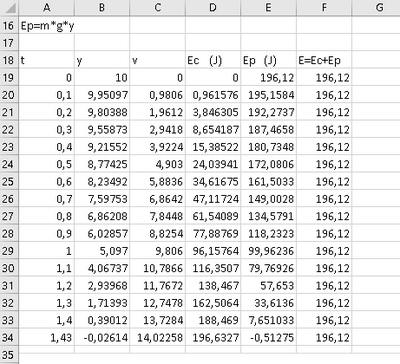Select cell with value 7,59753
Viewport: 400px width, 364px height.
[x=102, y=199]
